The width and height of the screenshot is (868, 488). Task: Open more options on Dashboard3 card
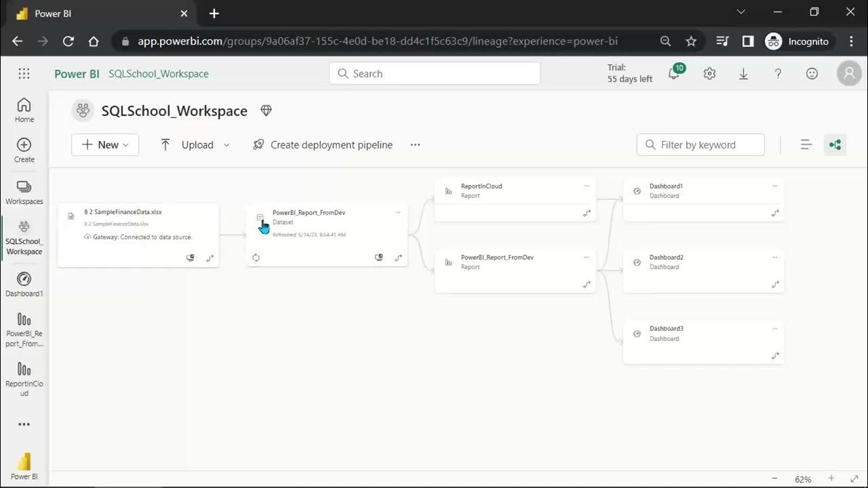click(x=775, y=328)
